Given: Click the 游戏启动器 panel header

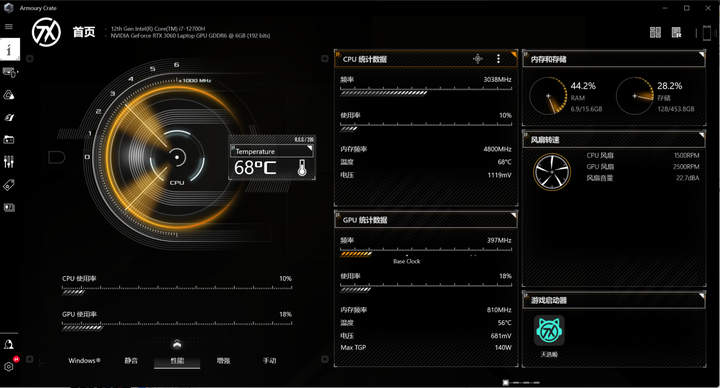Looking at the screenshot, I should pos(614,300).
